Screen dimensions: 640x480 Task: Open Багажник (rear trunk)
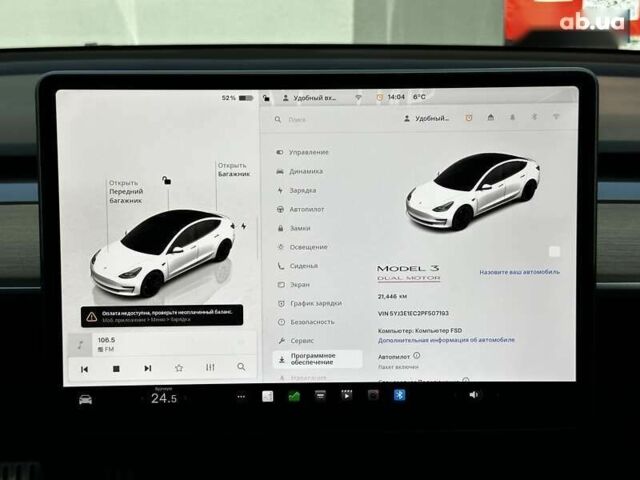[x=234, y=169]
